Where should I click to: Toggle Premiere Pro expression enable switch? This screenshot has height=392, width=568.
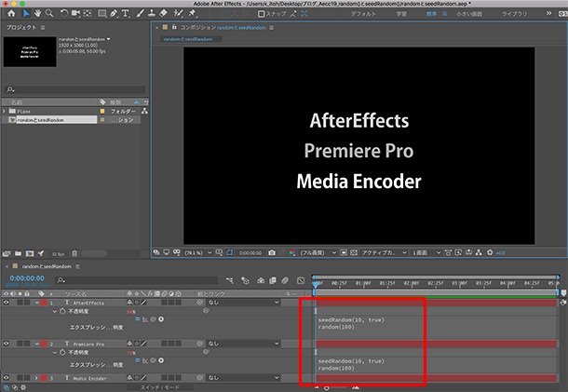(x=138, y=360)
